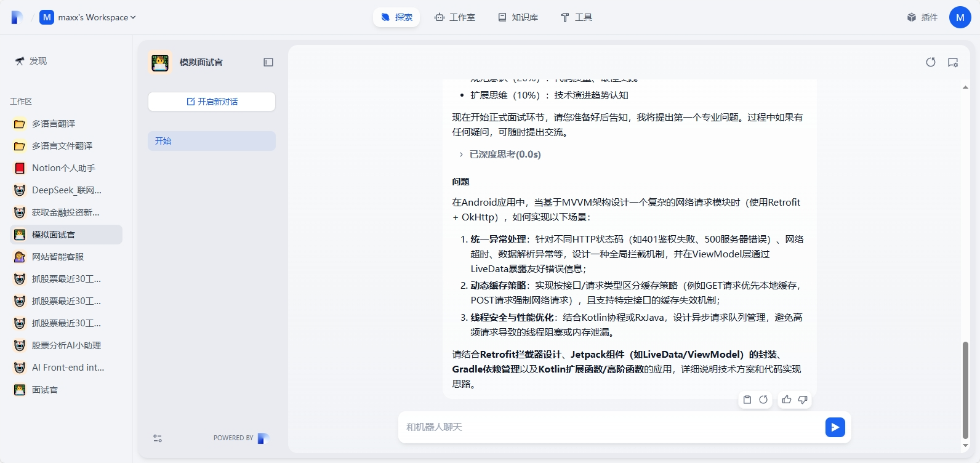This screenshot has height=463, width=980.
Task: Thumbs down the response
Action: point(803,400)
